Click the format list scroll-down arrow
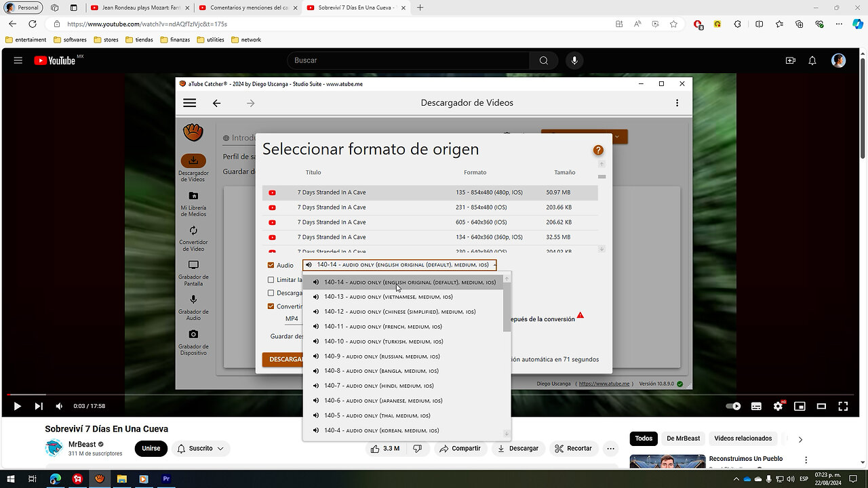 coord(601,249)
